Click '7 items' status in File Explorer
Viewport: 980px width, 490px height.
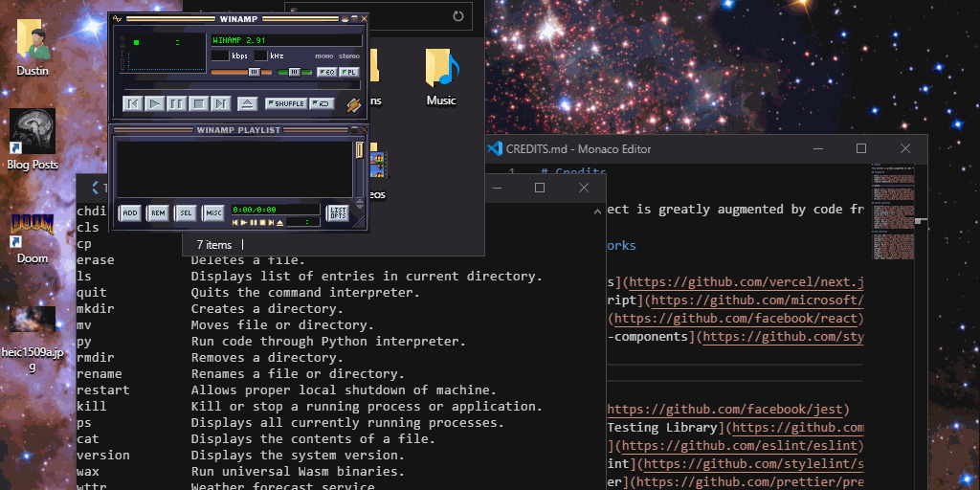click(214, 245)
